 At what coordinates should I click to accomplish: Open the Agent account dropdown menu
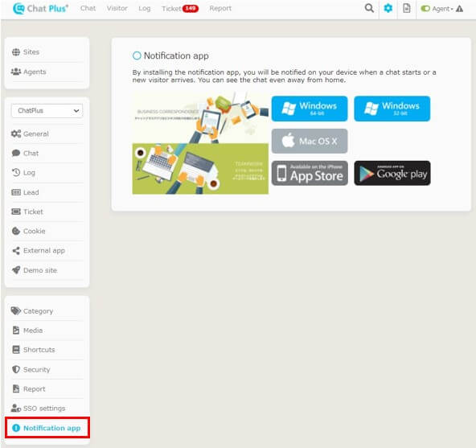[x=442, y=9]
